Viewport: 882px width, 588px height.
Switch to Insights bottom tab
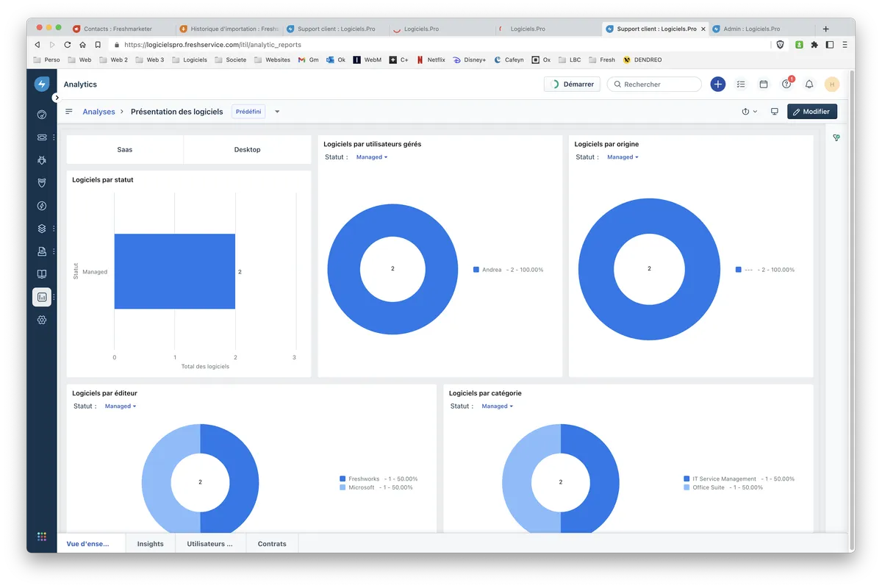click(151, 544)
